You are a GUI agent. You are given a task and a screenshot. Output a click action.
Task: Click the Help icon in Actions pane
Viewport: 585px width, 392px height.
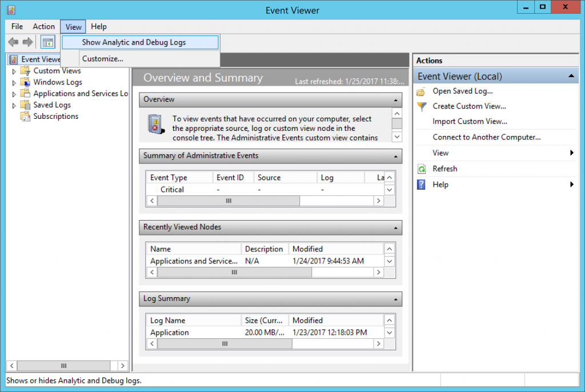pyautogui.click(x=421, y=184)
